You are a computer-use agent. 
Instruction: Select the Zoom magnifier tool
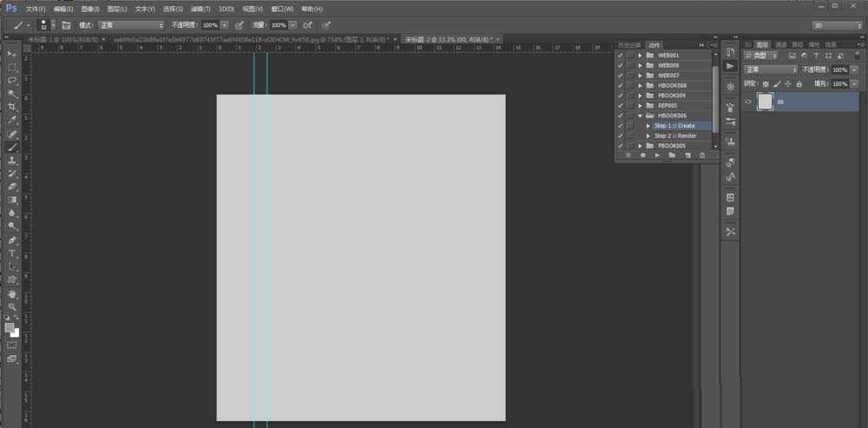(12, 306)
